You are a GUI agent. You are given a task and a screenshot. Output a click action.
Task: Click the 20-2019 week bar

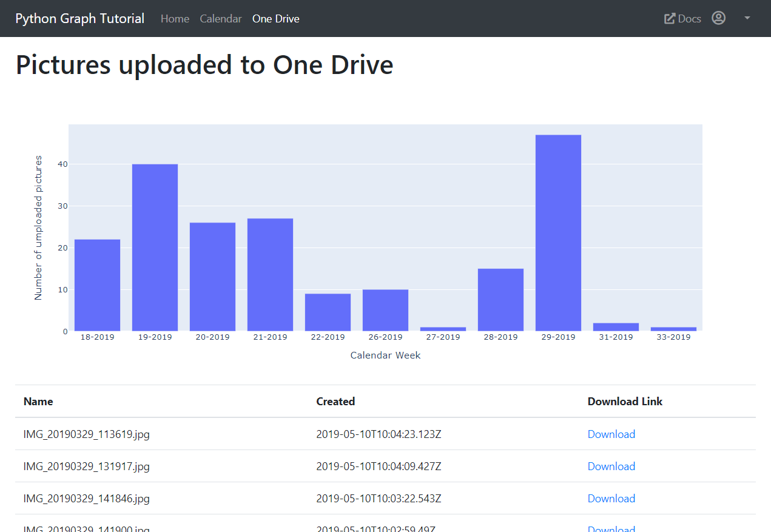tap(212, 277)
